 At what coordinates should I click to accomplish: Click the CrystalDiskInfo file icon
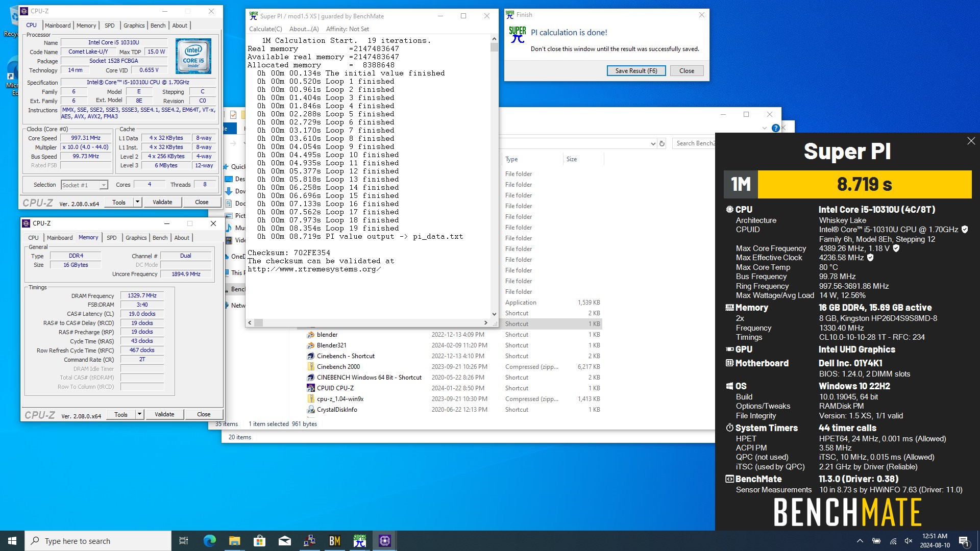tap(310, 410)
